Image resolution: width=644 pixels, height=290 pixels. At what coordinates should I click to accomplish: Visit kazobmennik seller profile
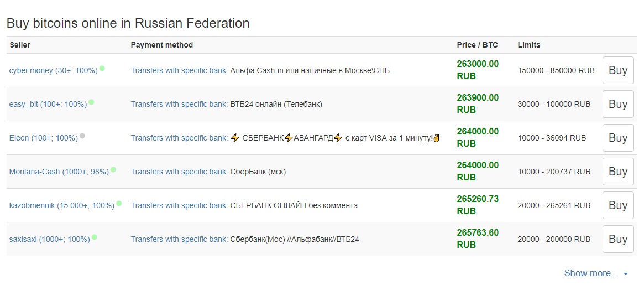pos(61,205)
